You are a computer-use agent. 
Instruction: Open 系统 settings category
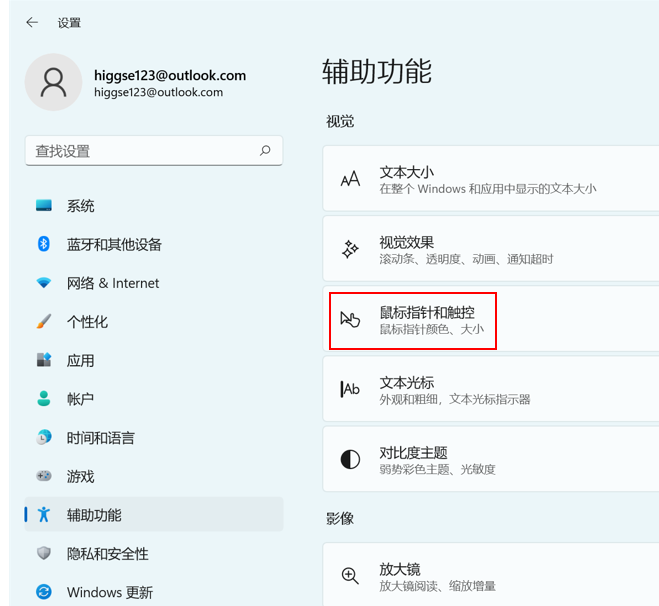click(81, 206)
